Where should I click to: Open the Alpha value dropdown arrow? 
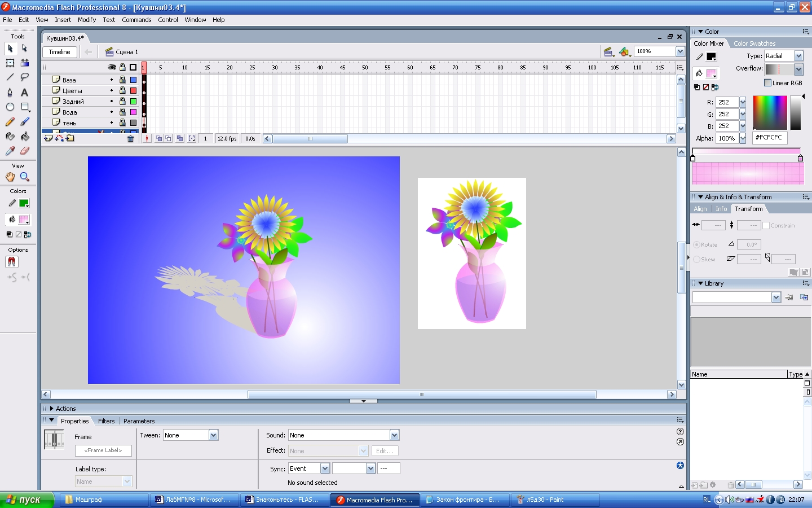coord(743,138)
